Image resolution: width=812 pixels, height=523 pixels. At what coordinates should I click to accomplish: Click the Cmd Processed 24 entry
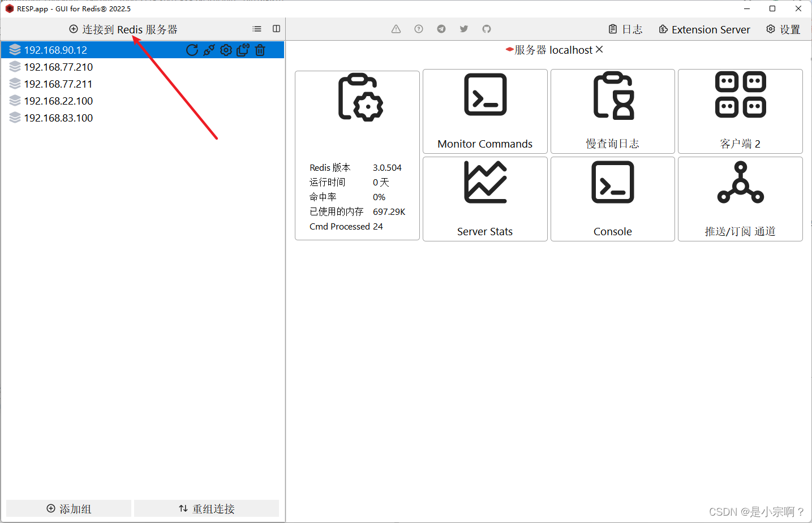[x=346, y=227]
